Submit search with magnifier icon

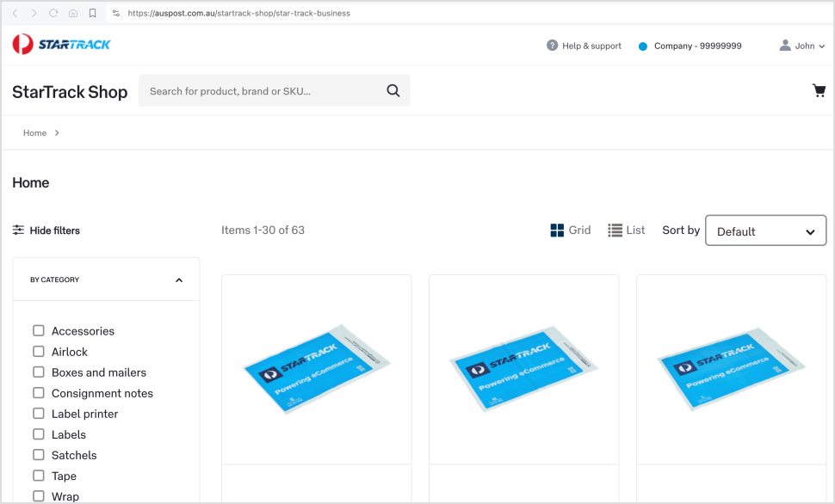pyautogui.click(x=393, y=90)
